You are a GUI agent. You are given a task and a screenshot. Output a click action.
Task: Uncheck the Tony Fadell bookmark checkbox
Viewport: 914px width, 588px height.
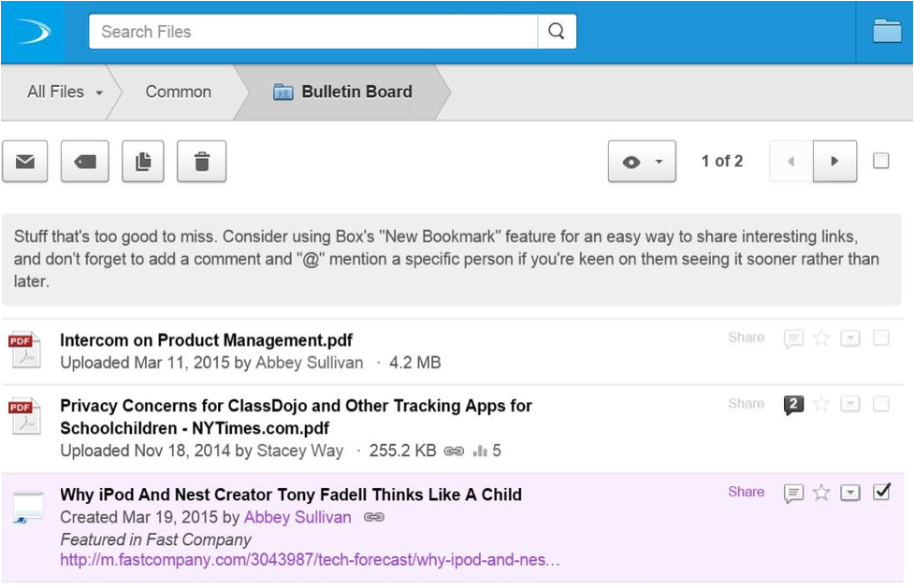pos(880,492)
